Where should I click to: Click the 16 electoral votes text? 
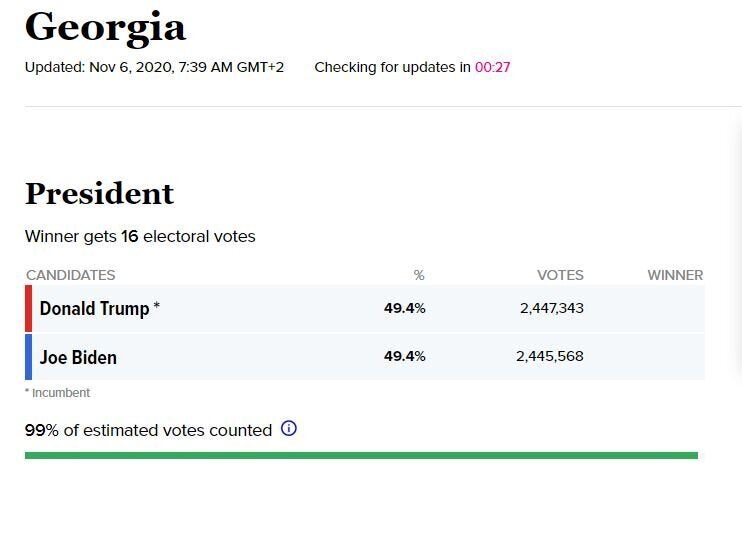(x=188, y=236)
